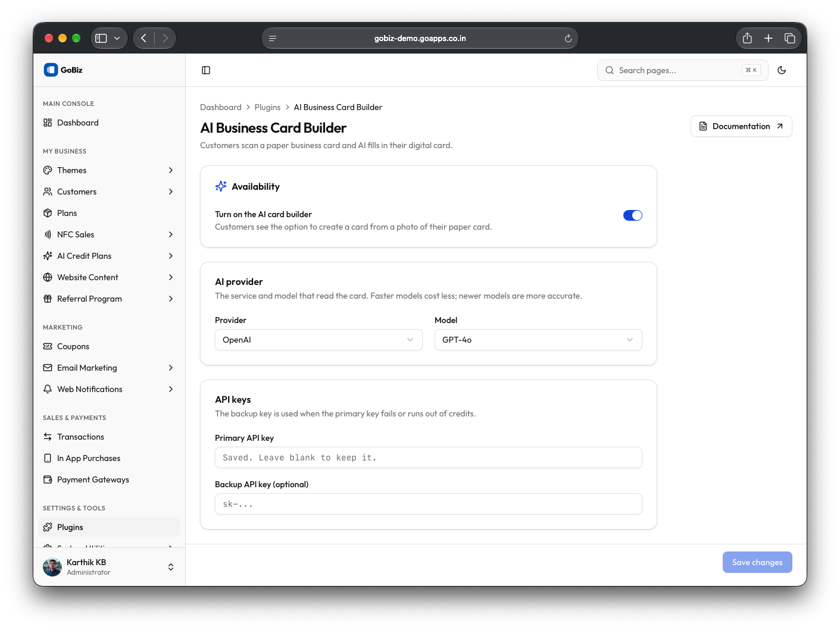
Task: Click Safari sidebar toggle icon
Action: coord(101,38)
